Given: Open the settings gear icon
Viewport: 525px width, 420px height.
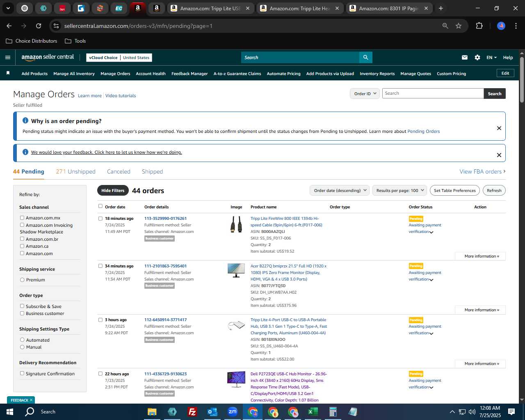Looking at the screenshot, I should [x=477, y=57].
